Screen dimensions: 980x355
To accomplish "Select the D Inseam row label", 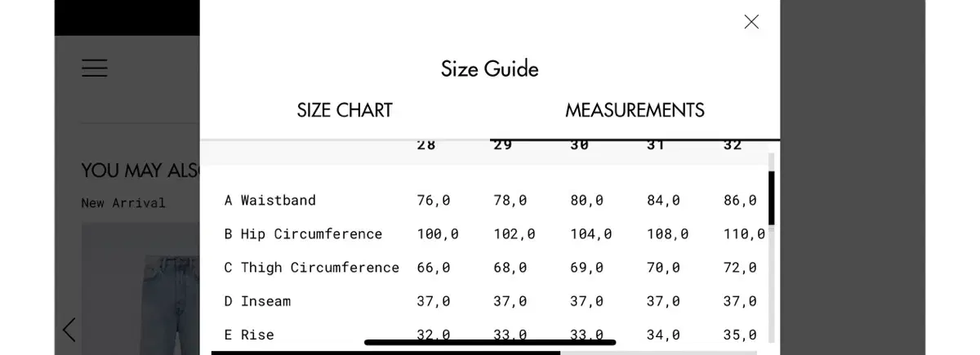I will (x=257, y=301).
